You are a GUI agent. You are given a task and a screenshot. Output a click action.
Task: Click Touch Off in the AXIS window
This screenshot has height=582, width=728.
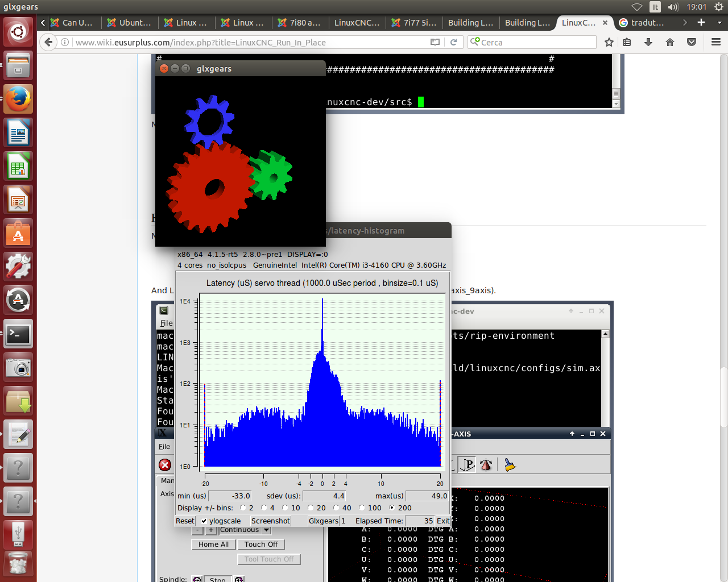click(x=261, y=544)
